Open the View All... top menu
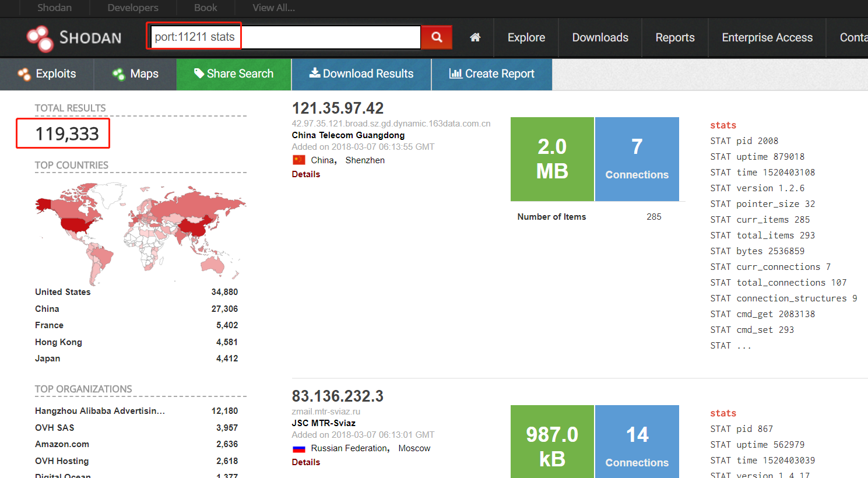Viewport: 868px width, 478px height. 274,8
